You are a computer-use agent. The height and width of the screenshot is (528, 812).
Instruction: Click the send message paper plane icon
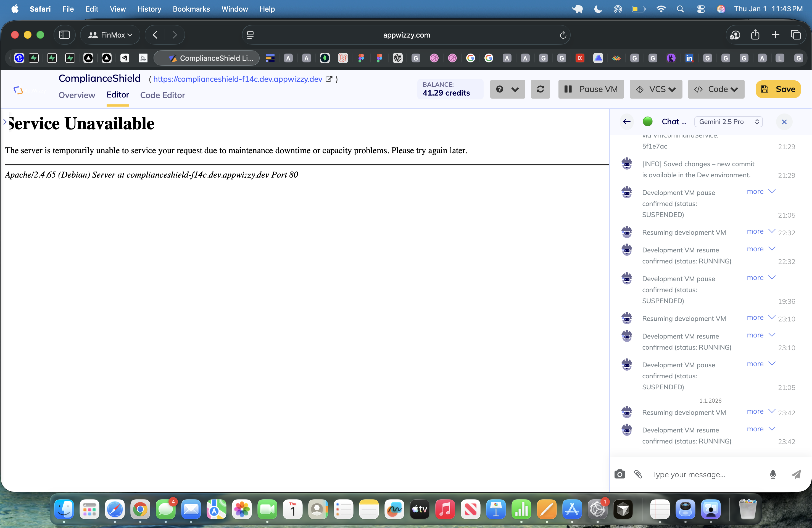click(796, 474)
